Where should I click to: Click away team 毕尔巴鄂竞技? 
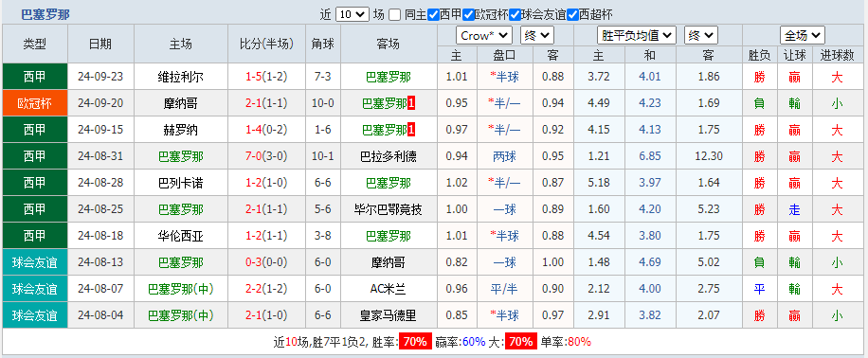coord(389,209)
